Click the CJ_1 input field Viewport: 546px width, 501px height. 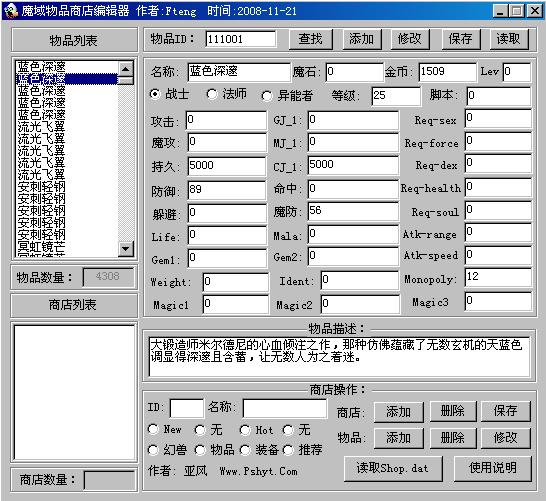pos(353,165)
